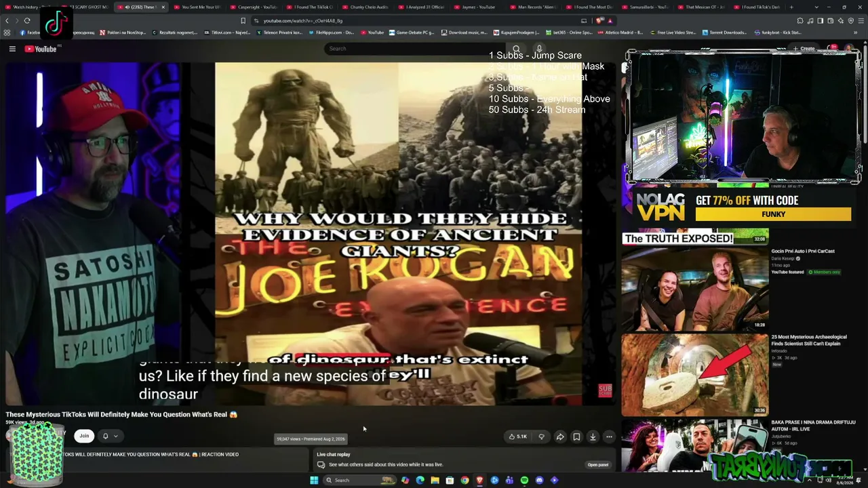The image size is (868, 488).
Task: Click the video title text
Action: (121, 415)
